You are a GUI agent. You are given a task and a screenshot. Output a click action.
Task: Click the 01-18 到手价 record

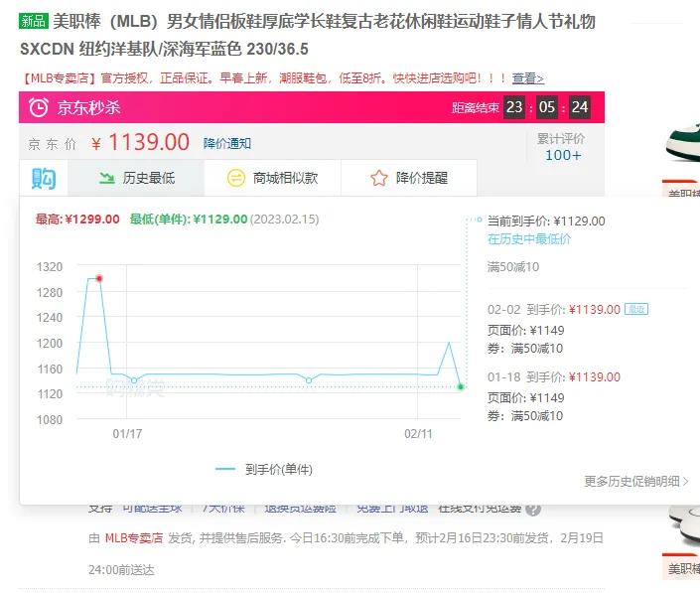(x=554, y=376)
